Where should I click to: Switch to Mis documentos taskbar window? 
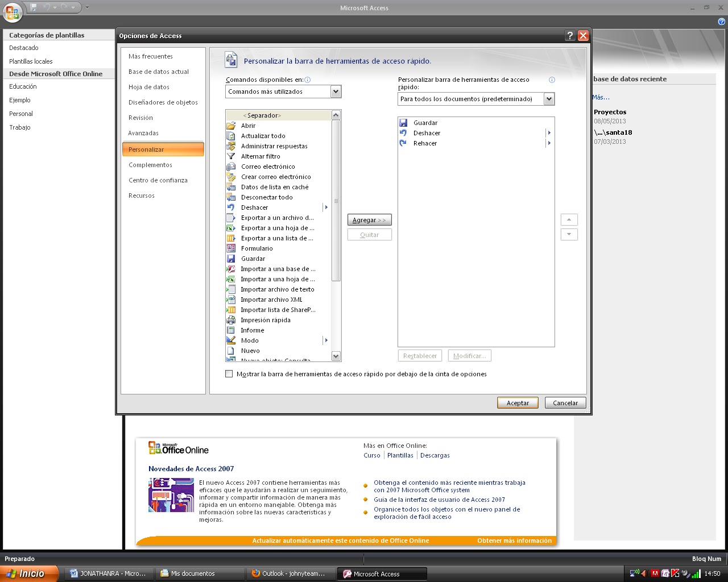[200, 573]
